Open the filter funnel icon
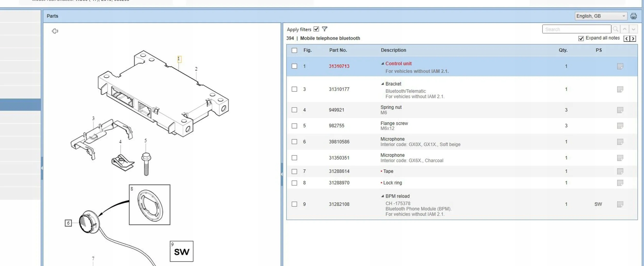This screenshot has width=644, height=266. tap(325, 29)
